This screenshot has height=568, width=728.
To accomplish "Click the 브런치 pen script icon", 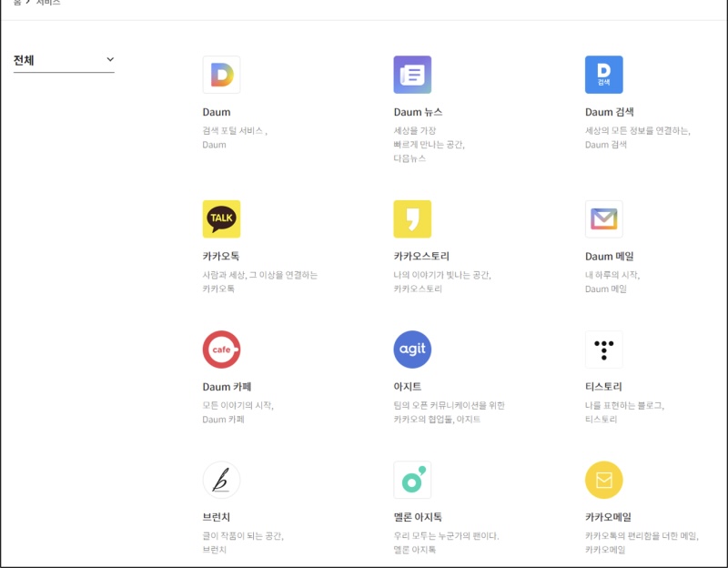I will [221, 480].
